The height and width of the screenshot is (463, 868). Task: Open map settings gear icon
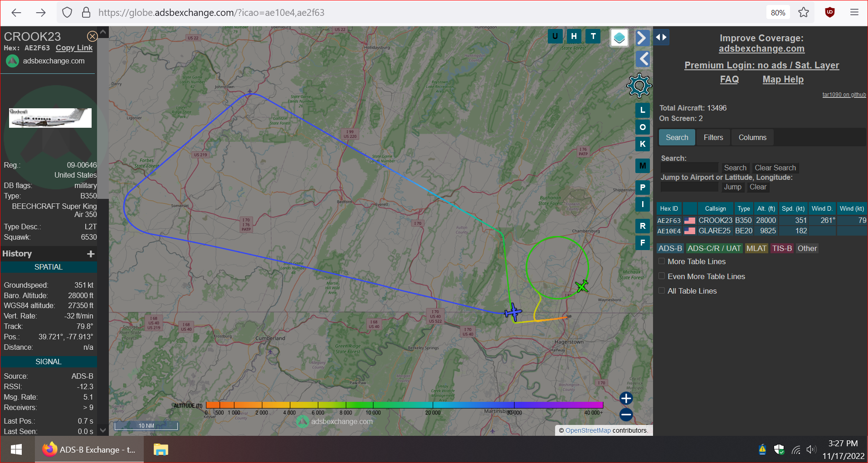click(639, 85)
